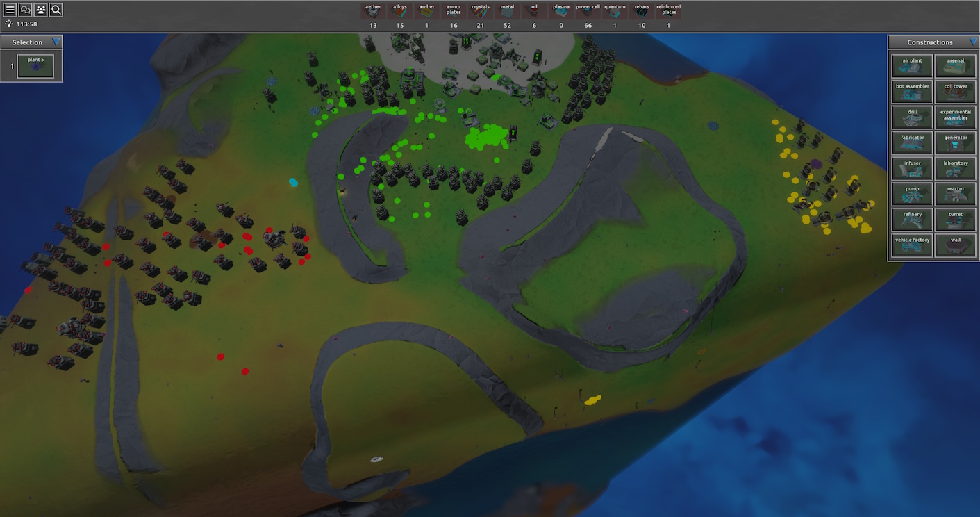This screenshot has width=980, height=517.
Task: Open the chat messages icon
Action: click(x=25, y=10)
